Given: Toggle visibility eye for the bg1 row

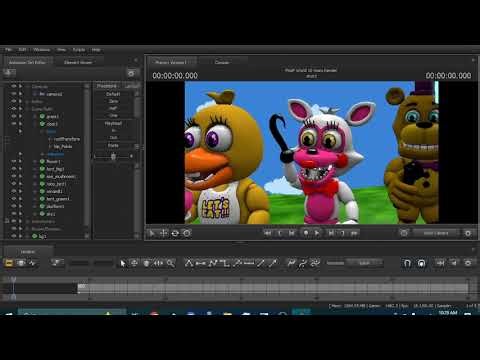Looking at the screenshot, I should [14, 236].
